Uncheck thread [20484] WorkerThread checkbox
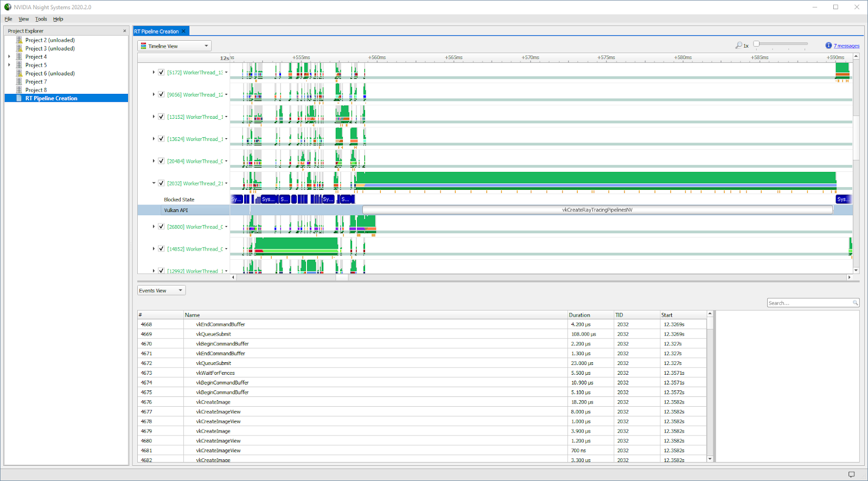Viewport: 868px width, 481px height. pos(161,161)
